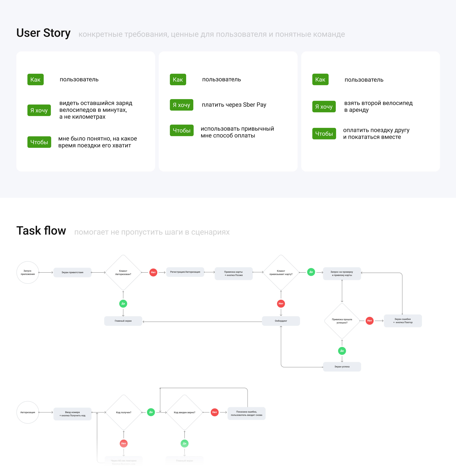Click the green Да badge above Экран успеха
Image resolution: width=456 pixels, height=476 pixels.
click(342, 351)
